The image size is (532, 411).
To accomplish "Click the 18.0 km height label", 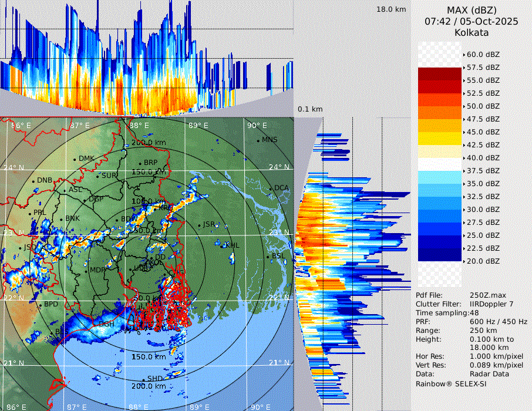I will (x=391, y=9).
